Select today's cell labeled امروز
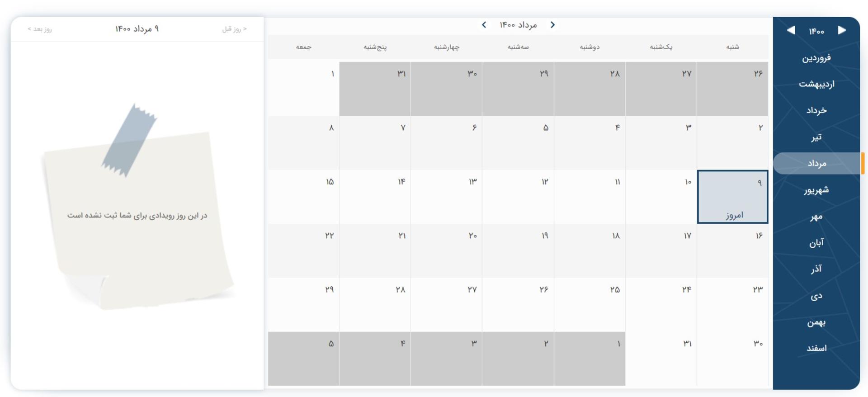Image resolution: width=868 pixels, height=397 pixels. click(x=732, y=197)
